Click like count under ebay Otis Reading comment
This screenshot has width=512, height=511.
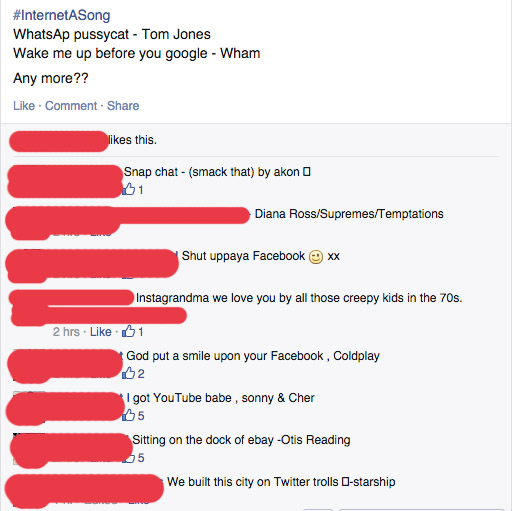point(141,458)
